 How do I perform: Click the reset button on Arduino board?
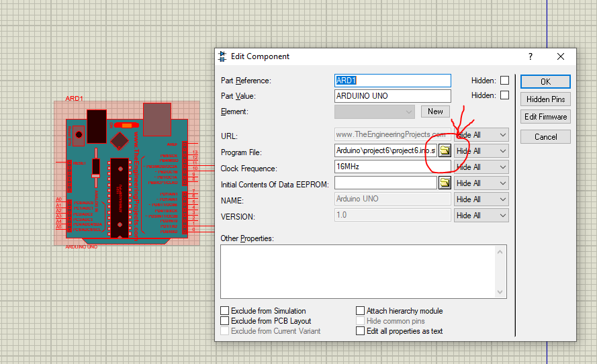[79, 135]
